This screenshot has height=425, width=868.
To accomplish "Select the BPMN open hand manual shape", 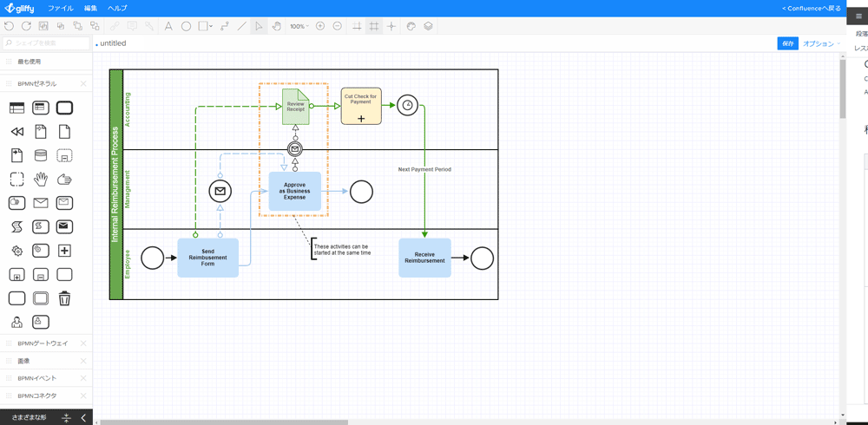I will tap(41, 179).
